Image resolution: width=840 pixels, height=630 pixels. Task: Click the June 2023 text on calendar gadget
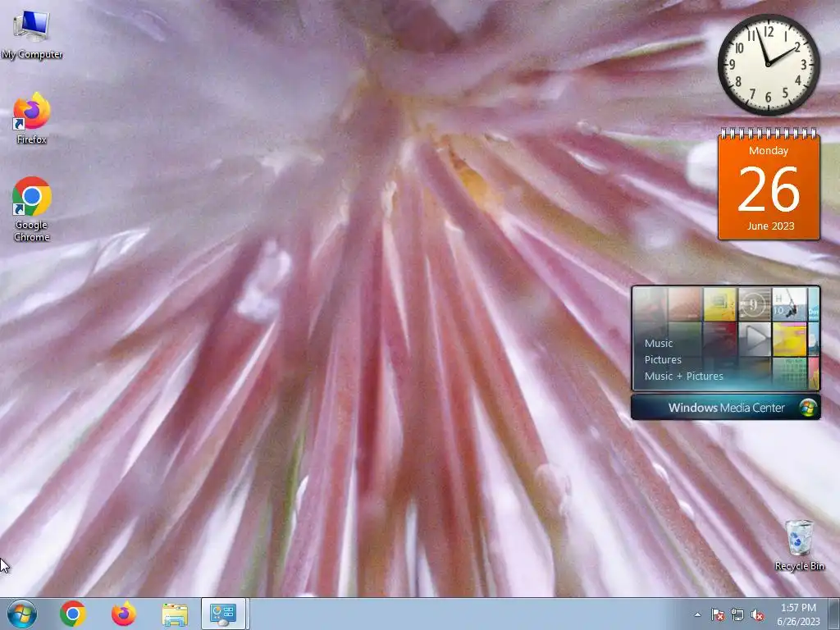(770, 226)
